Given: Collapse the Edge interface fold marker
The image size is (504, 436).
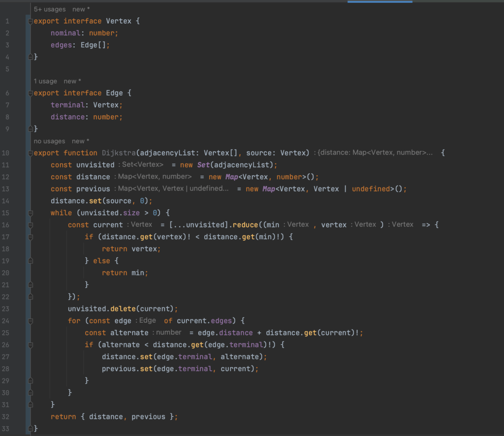Looking at the screenshot, I should (31, 93).
